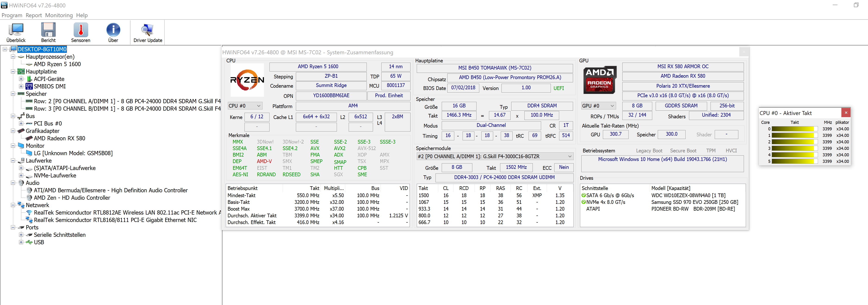868x305 pixels.
Task: Close the CPU #0 Aktiver Takt window
Action: [x=846, y=112]
